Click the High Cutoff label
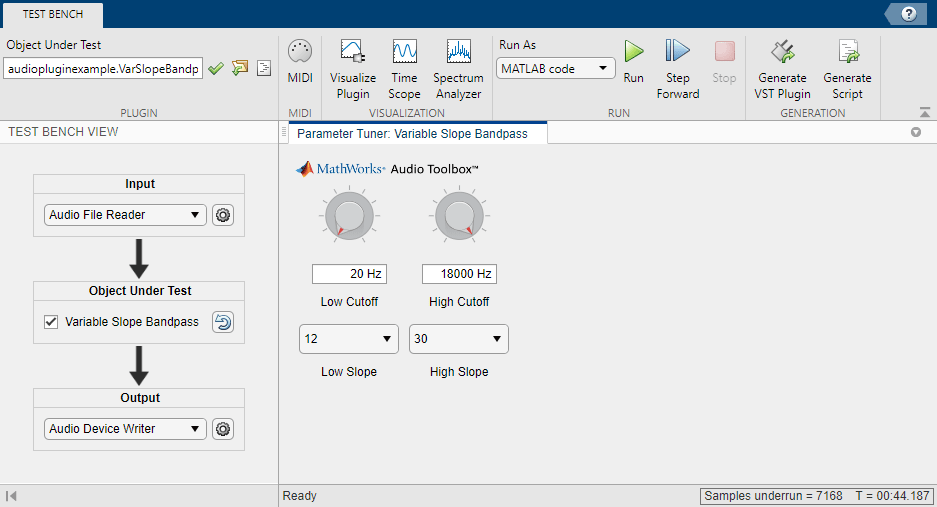 [x=459, y=302]
